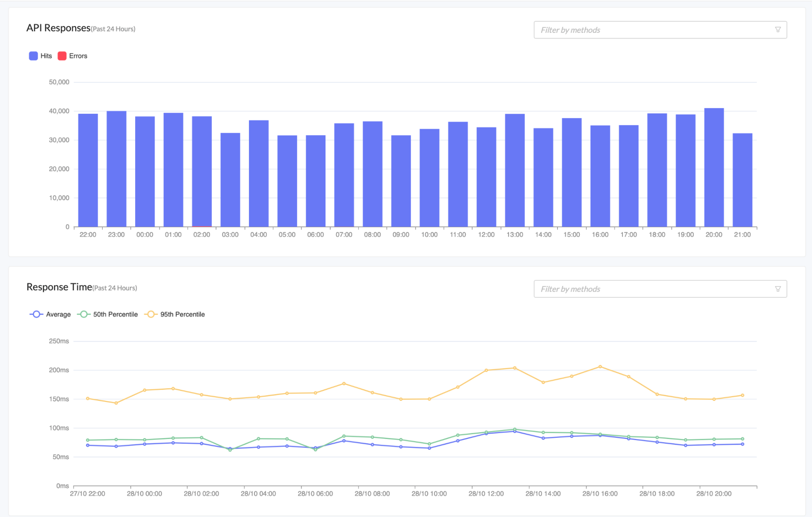Click the 95th Percentile legend circle icon

[150, 314]
